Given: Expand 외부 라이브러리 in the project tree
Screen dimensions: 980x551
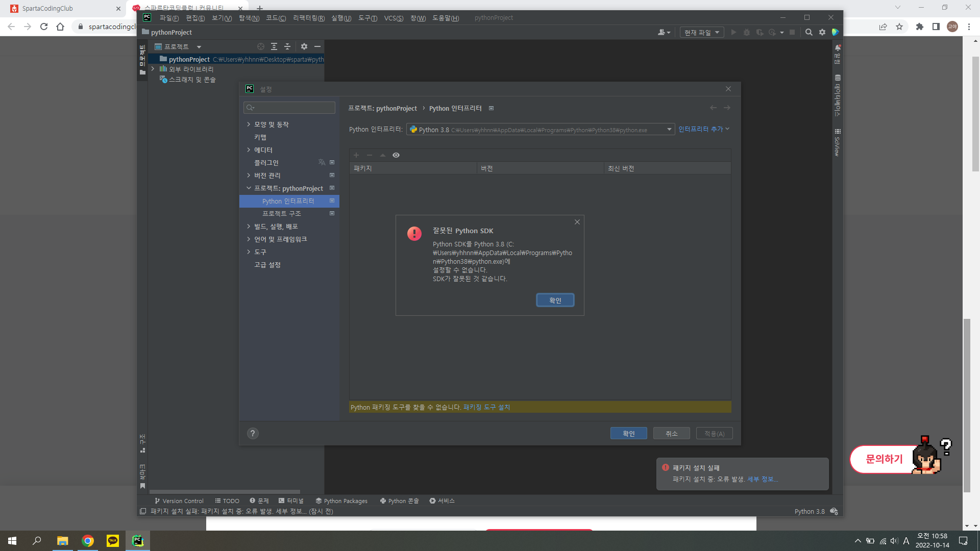Looking at the screenshot, I should 153,69.
